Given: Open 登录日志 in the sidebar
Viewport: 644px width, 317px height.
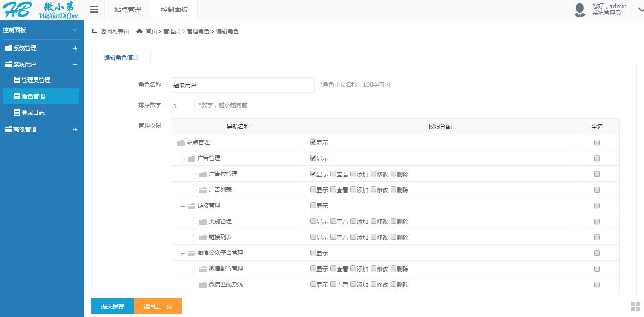Looking at the screenshot, I should click(x=41, y=113).
